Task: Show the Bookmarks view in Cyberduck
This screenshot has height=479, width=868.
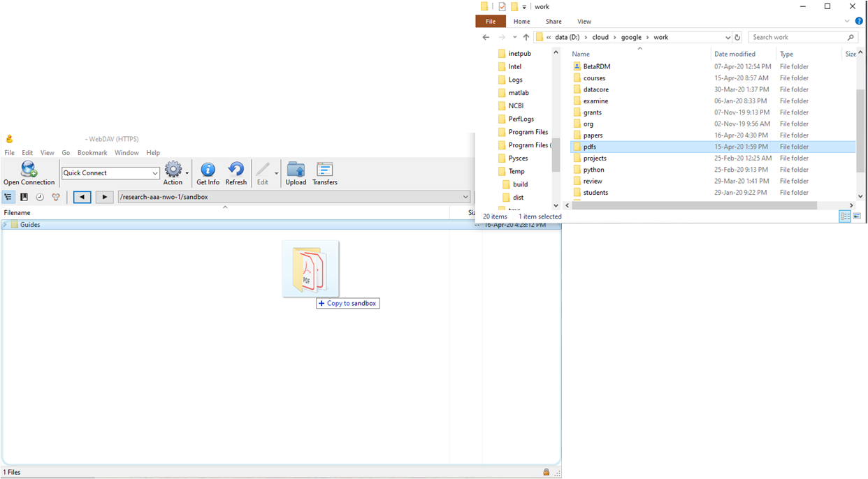Action: pyautogui.click(x=24, y=197)
